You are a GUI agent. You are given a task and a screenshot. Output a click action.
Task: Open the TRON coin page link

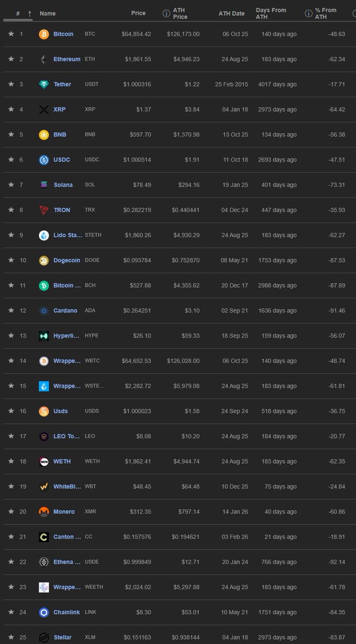pyautogui.click(x=62, y=210)
